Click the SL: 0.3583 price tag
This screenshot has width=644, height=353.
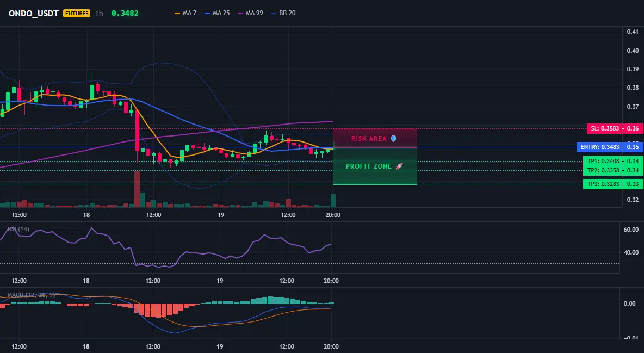pyautogui.click(x=605, y=128)
